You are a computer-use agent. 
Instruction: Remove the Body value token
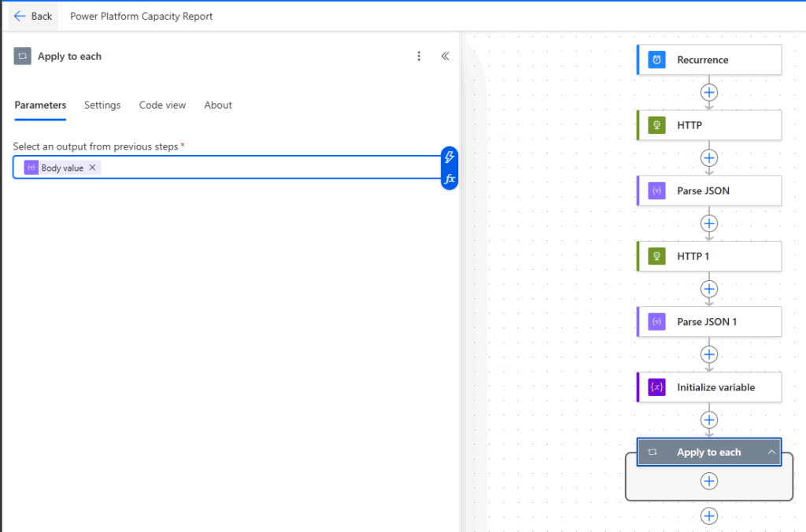pos(92,168)
